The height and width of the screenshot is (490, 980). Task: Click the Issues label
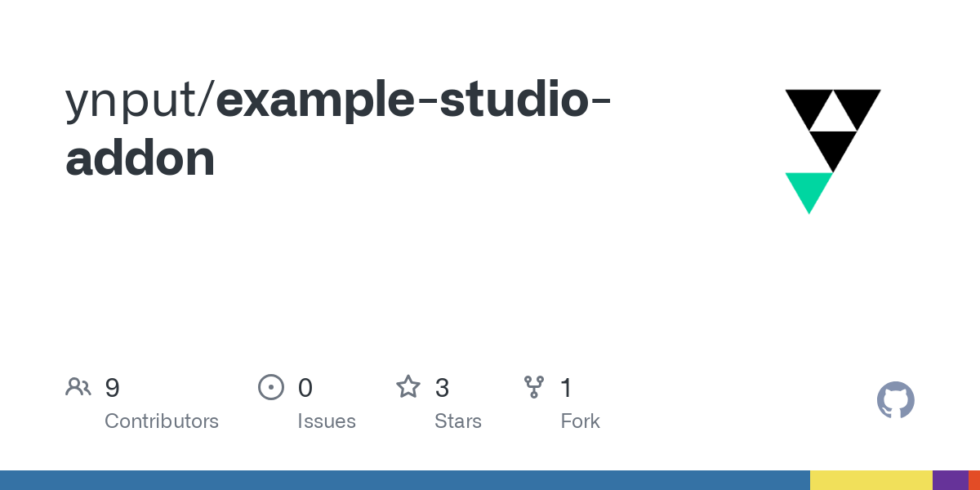(327, 421)
